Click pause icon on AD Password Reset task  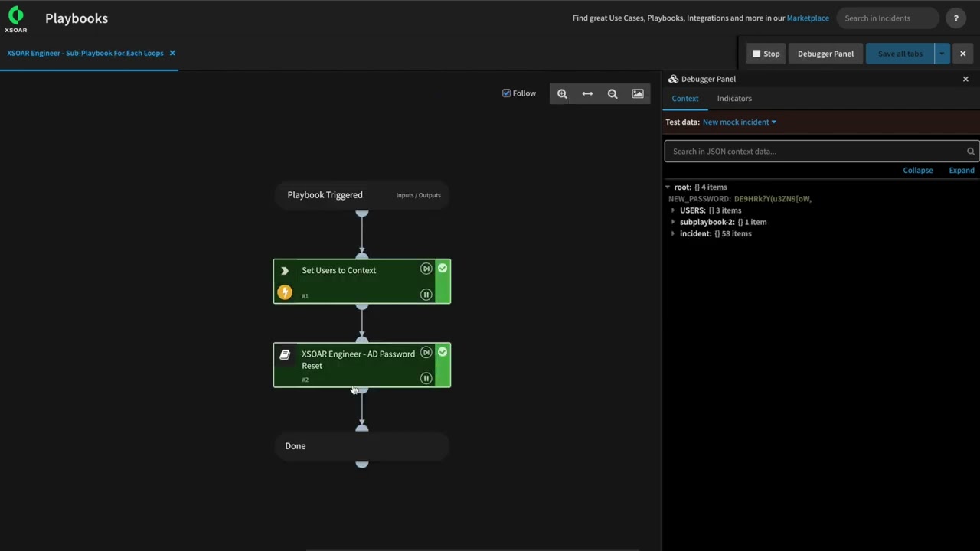point(426,378)
